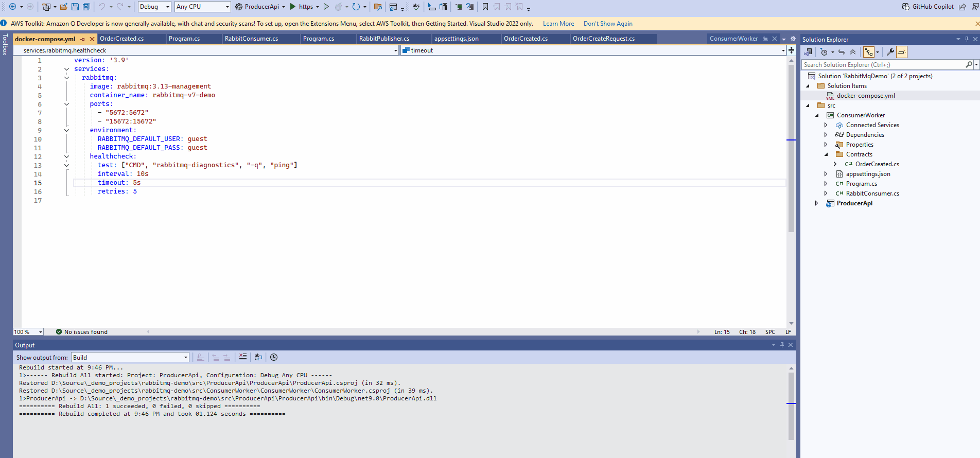Image resolution: width=980 pixels, height=458 pixels.
Task: Expand the ProducerApi project node
Action: (x=816, y=203)
